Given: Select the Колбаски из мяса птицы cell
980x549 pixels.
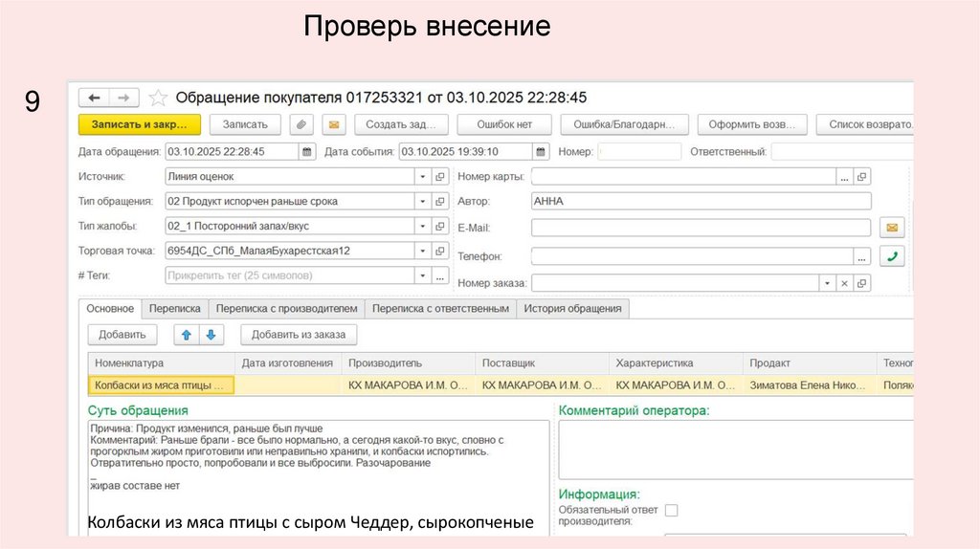Looking at the screenshot, I should click(x=161, y=385).
